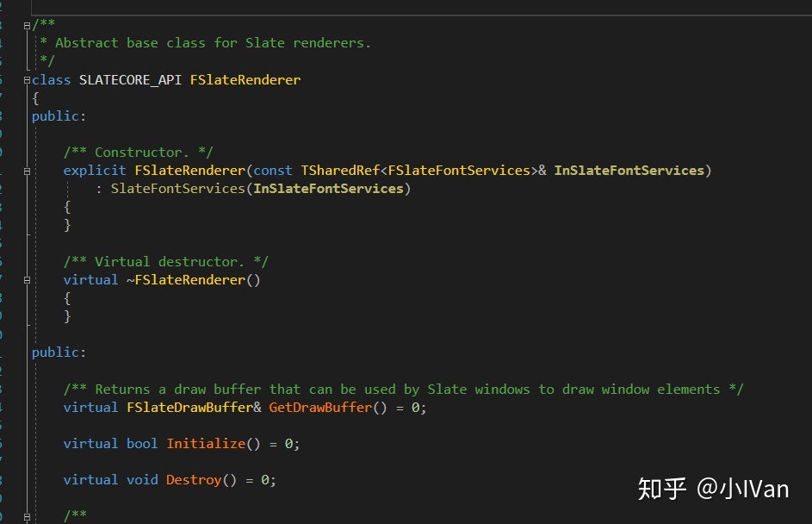Image resolution: width=812 pixels, height=524 pixels.
Task: Click the FSlateDrawBuffer return type
Action: [190, 408]
